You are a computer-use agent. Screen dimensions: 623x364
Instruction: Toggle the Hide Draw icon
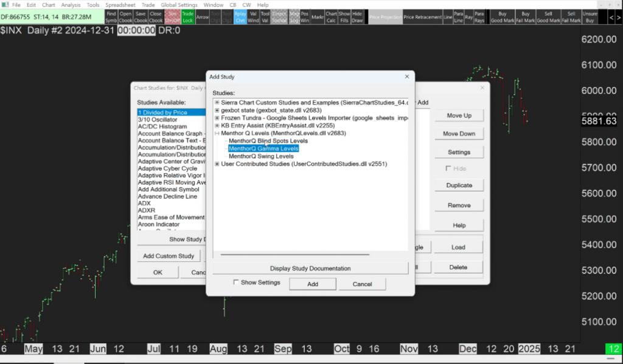click(x=357, y=16)
